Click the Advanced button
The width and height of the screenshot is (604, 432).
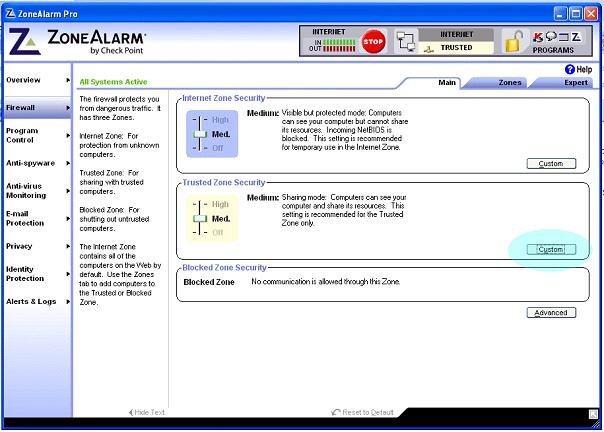(551, 313)
